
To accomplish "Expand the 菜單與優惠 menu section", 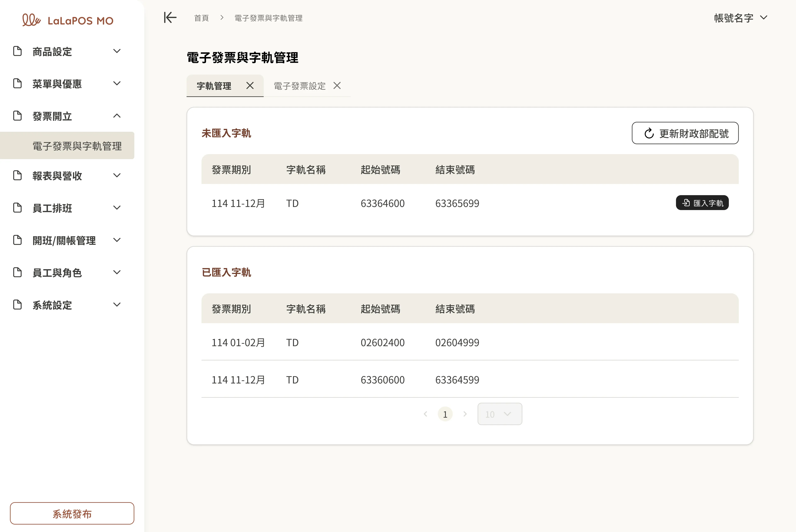I will point(117,83).
